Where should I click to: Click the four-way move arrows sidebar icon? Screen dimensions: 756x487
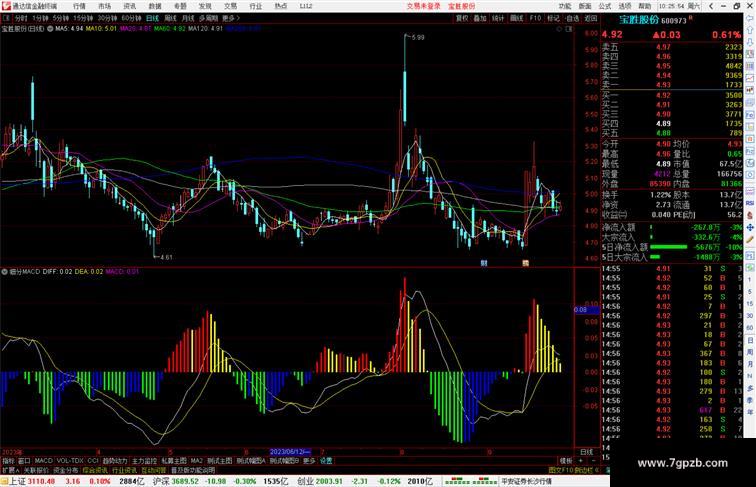coord(750,227)
